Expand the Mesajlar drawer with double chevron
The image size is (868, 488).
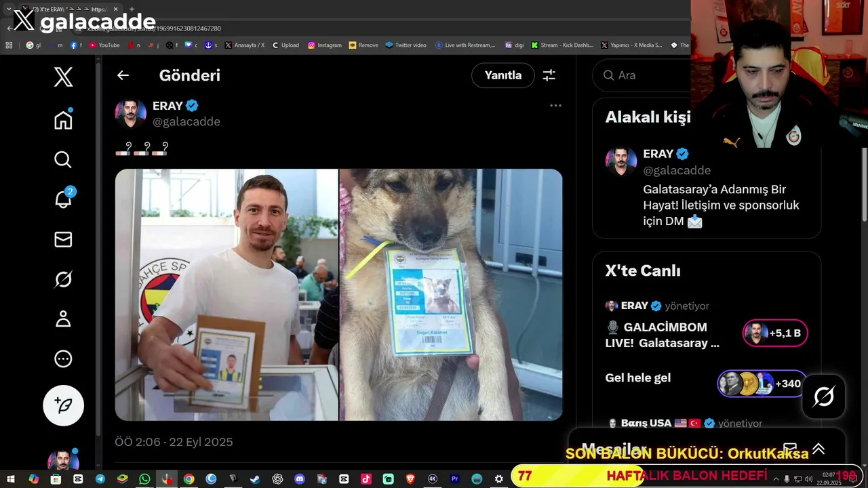818,449
